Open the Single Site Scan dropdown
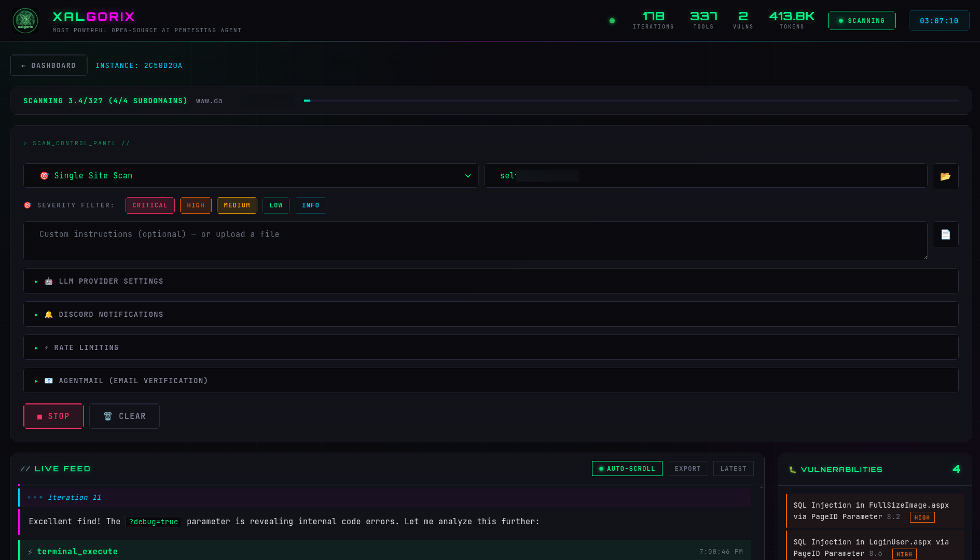 pos(250,175)
